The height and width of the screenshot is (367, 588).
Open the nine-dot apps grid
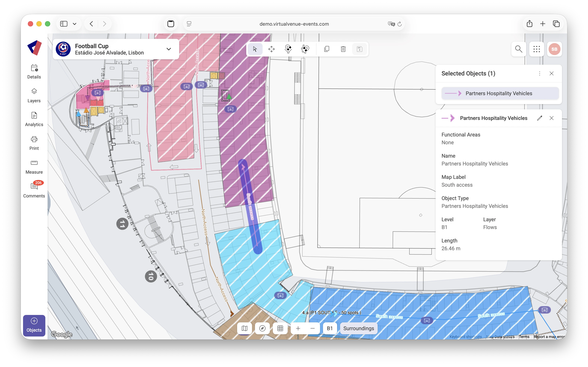(537, 49)
